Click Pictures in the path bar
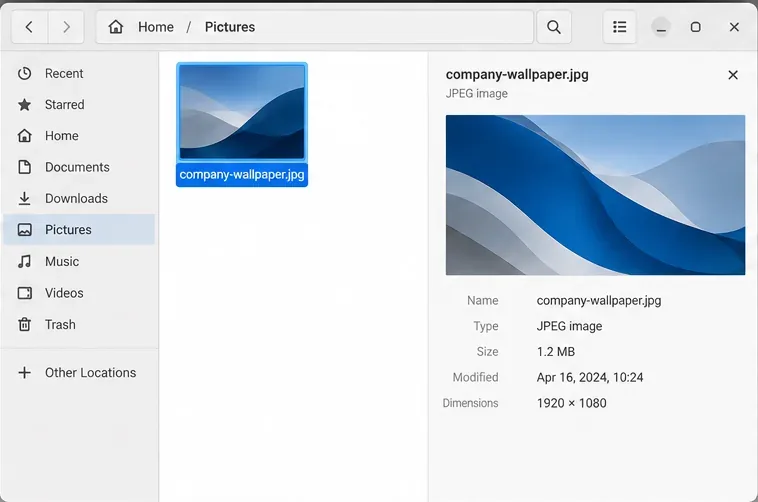The image size is (758, 502). point(230,27)
